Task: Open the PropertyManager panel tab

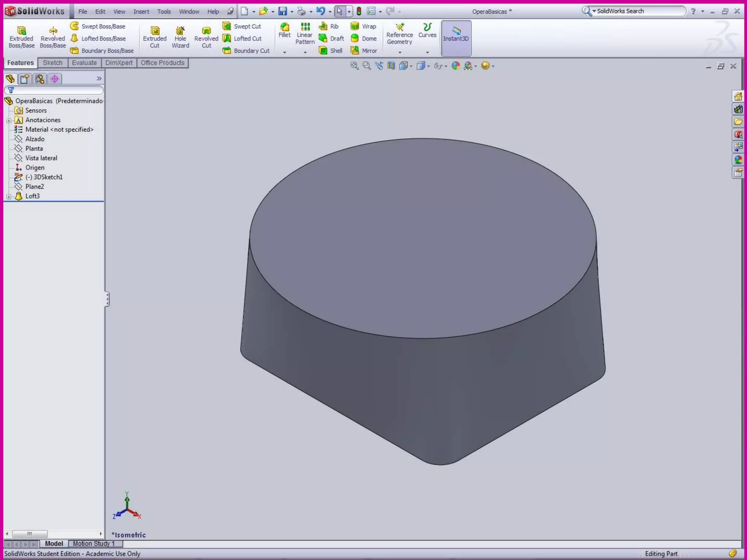Action: point(25,79)
